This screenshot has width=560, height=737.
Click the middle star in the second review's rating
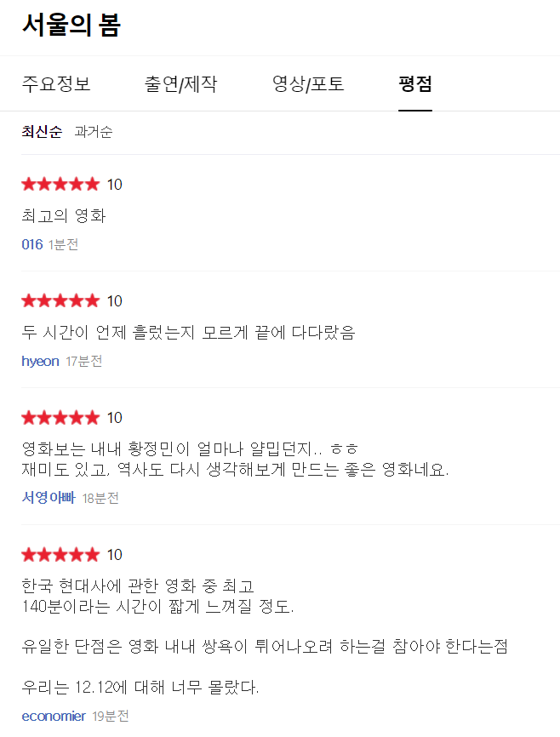coord(60,300)
